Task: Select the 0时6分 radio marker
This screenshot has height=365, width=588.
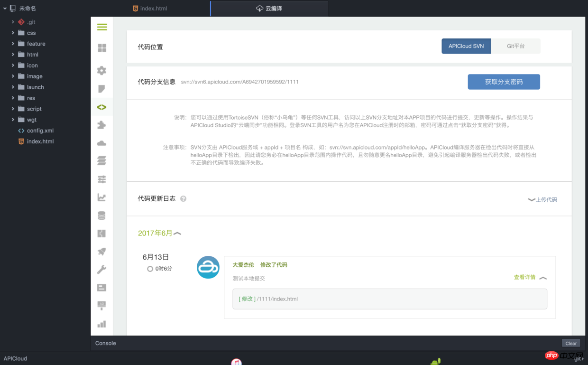Action: (x=150, y=269)
